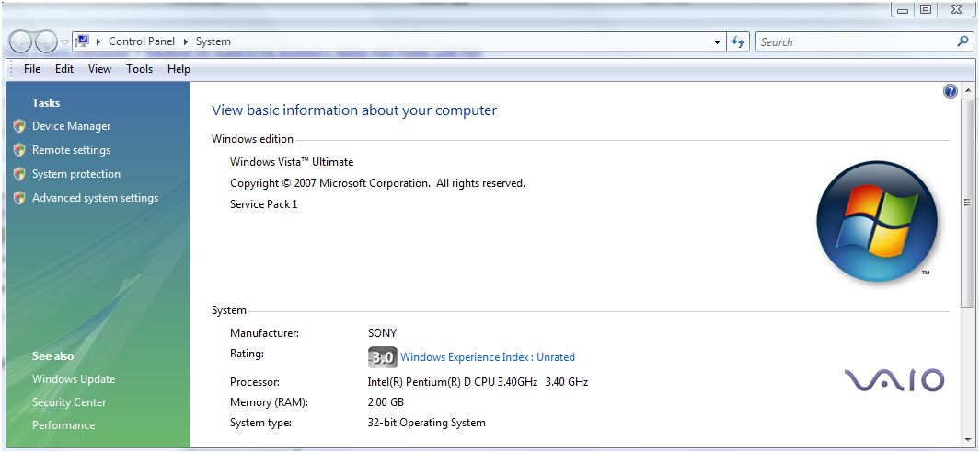Click the Microsoft copyright 2007 line

[x=377, y=183]
